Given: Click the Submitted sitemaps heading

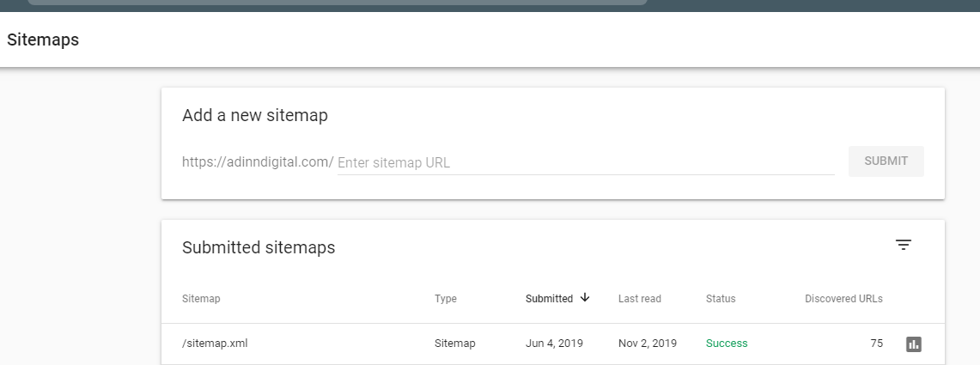Looking at the screenshot, I should point(259,247).
